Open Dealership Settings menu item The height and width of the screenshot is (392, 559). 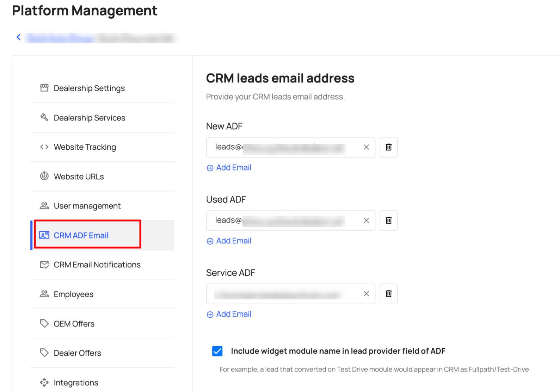click(x=102, y=88)
